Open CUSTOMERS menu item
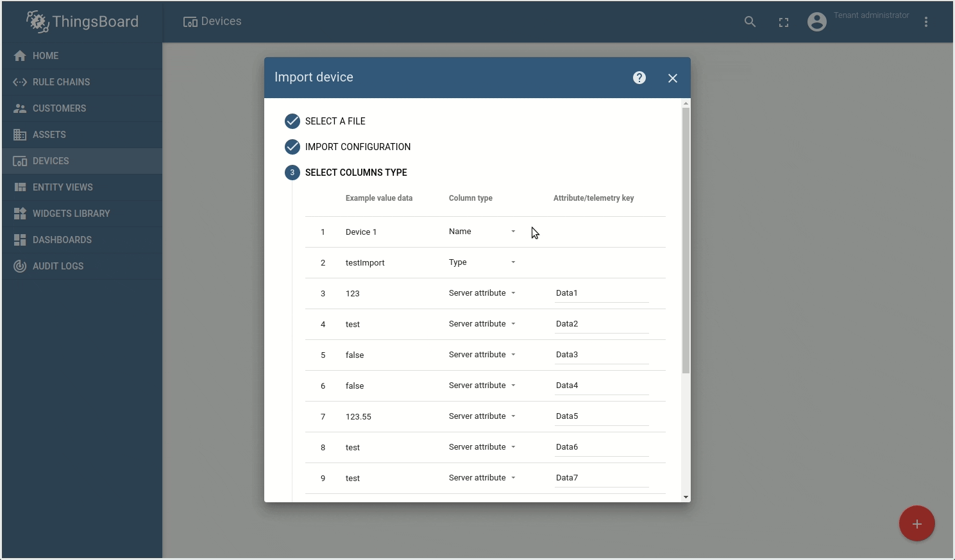The height and width of the screenshot is (560, 955). click(82, 108)
